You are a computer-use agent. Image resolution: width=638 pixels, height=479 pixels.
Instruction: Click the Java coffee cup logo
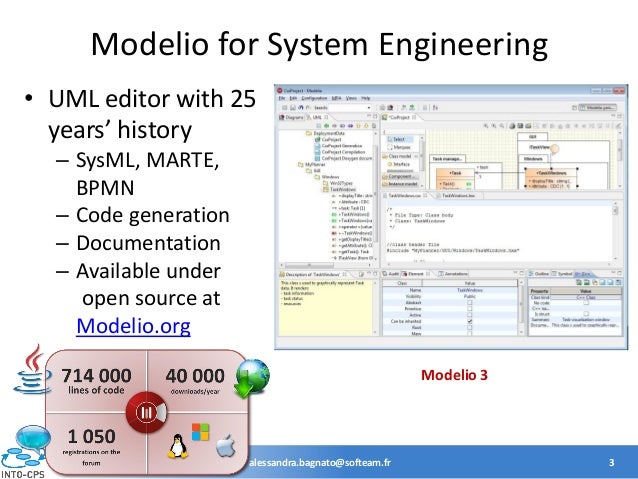point(33,370)
